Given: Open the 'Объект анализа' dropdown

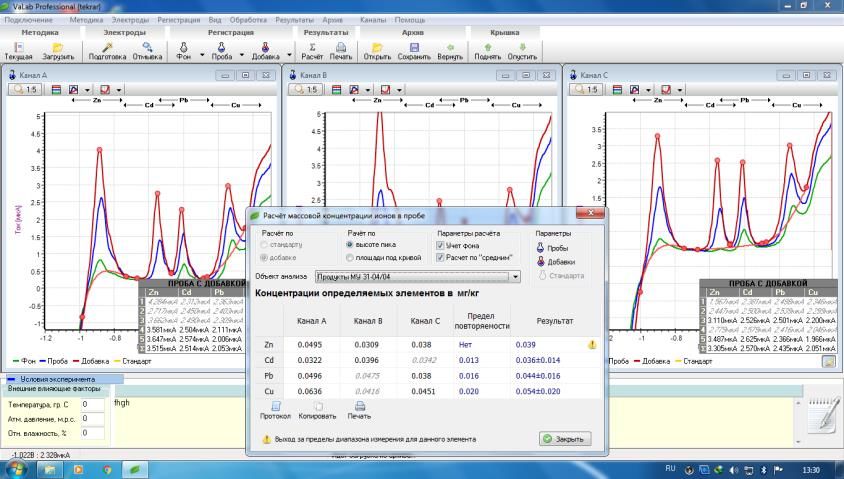Looking at the screenshot, I should click(516, 276).
